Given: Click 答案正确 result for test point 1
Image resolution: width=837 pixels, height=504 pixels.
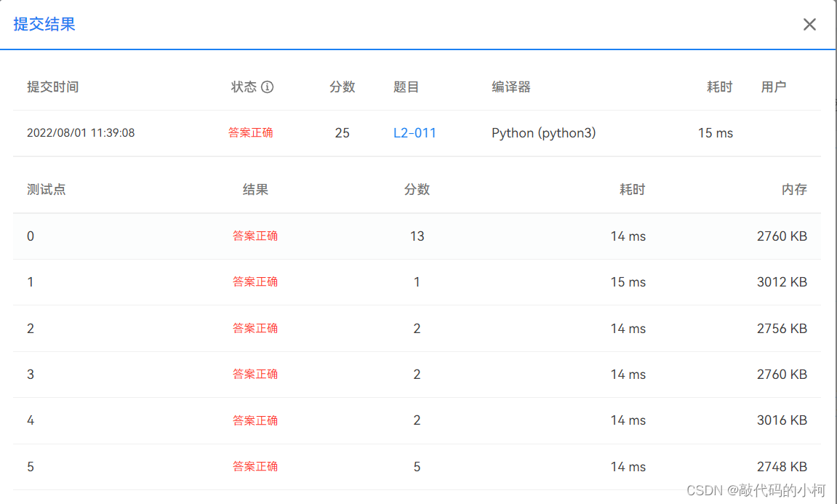Looking at the screenshot, I should (255, 281).
